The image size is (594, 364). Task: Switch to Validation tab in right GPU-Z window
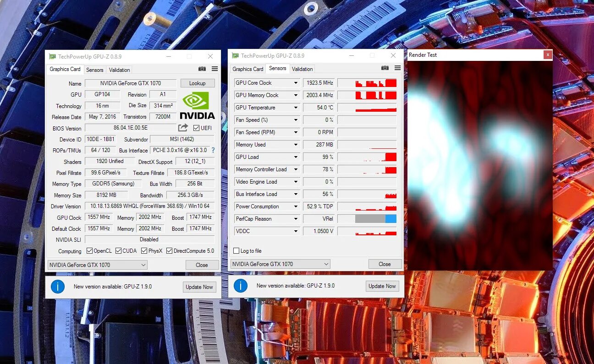[x=302, y=69]
